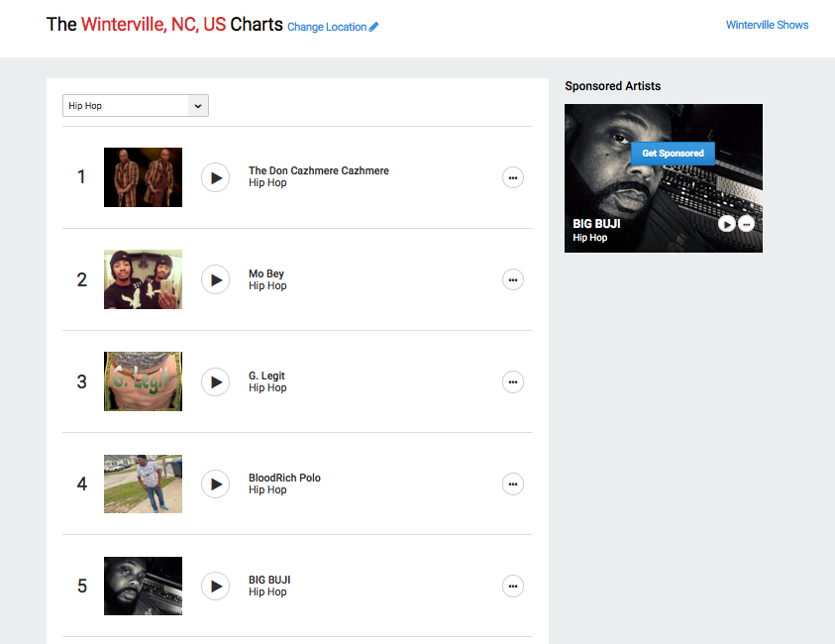Open The Don Cazhmere Cazhmere thumbnail

[x=143, y=177]
